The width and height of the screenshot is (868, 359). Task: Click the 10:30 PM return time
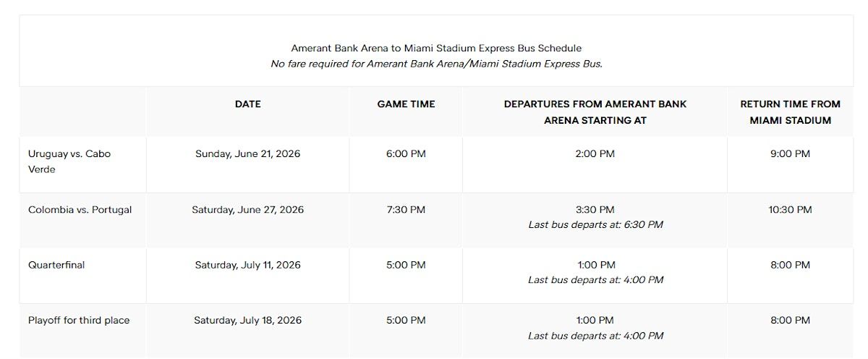791,210
